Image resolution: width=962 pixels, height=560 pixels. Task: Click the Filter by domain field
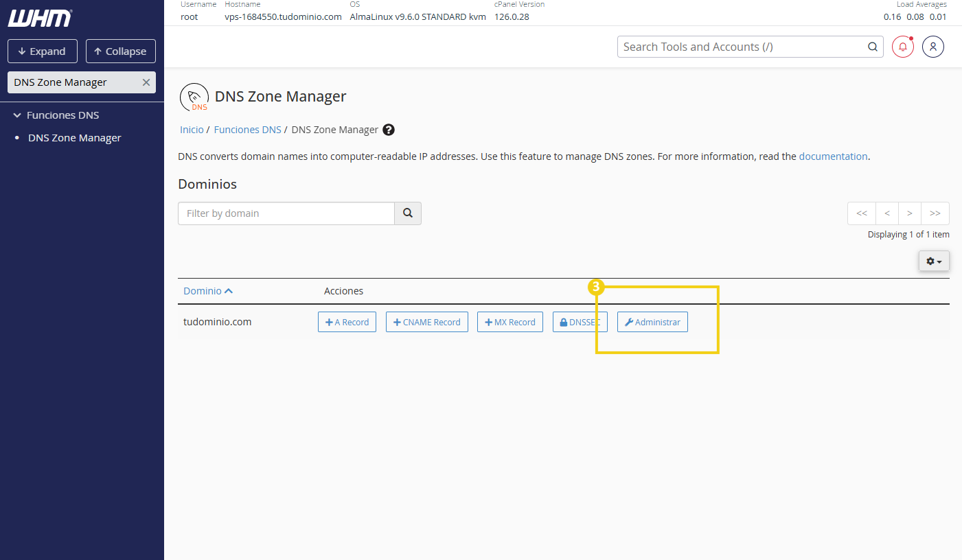(286, 213)
